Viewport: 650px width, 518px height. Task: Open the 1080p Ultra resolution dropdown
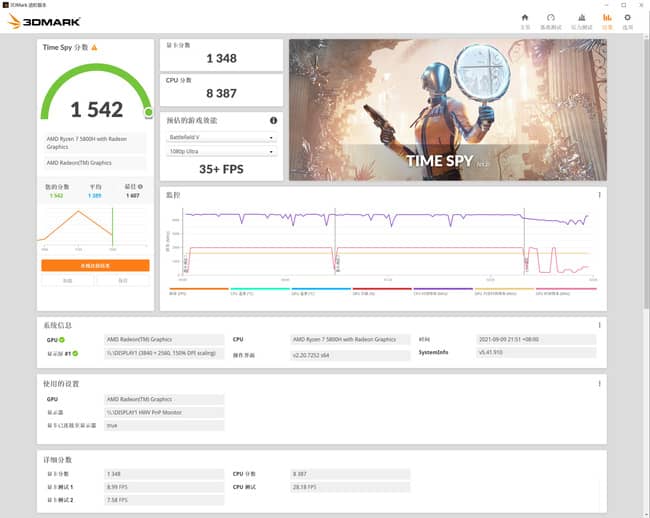(221, 152)
